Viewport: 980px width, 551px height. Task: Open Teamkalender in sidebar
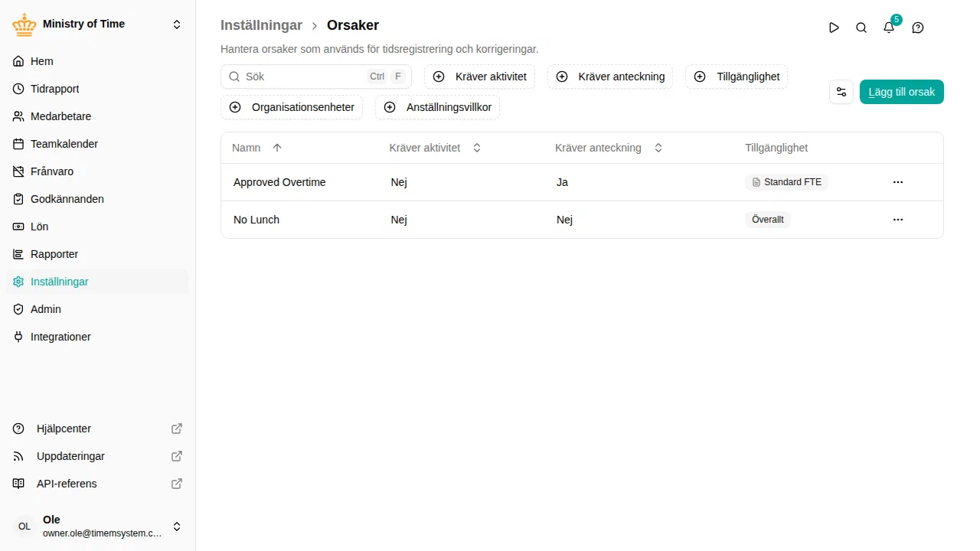(97, 144)
